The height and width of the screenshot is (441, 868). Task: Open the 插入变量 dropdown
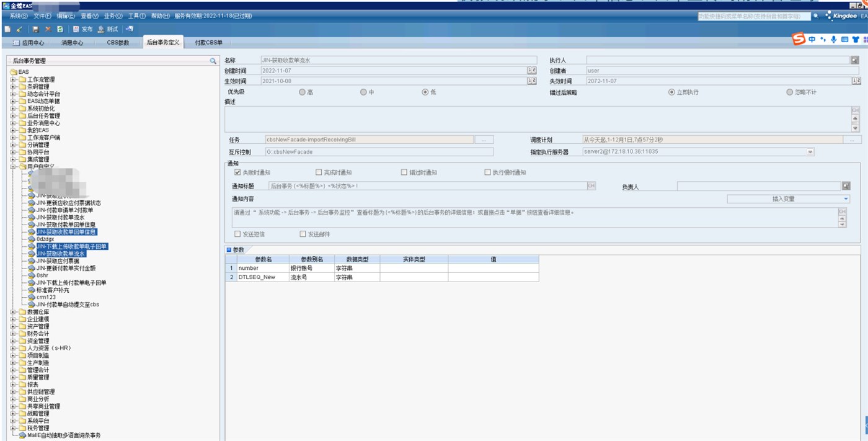pyautogui.click(x=846, y=199)
